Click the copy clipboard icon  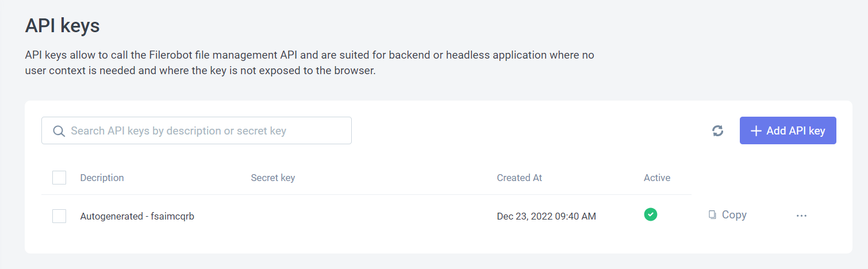712,215
